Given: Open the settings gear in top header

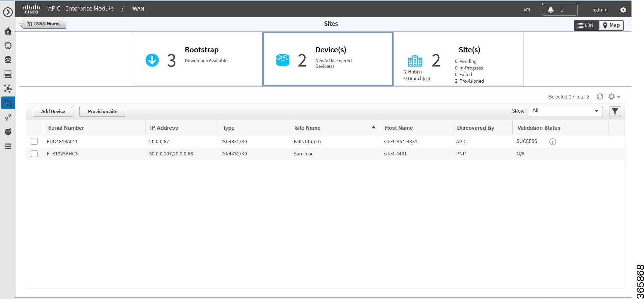Looking at the screenshot, I should click(623, 10).
